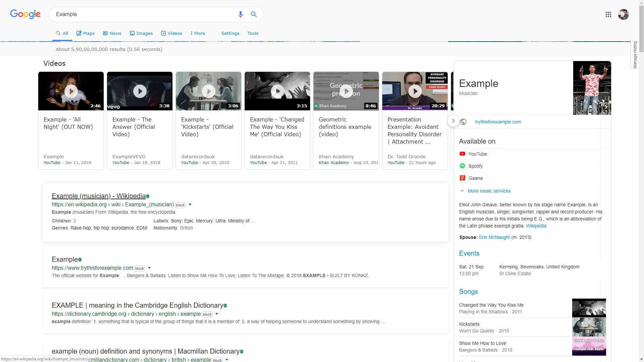The image size is (644, 362).
Task: Play 'Changed The Way You Kiss Me' thumbnail
Action: click(x=277, y=91)
